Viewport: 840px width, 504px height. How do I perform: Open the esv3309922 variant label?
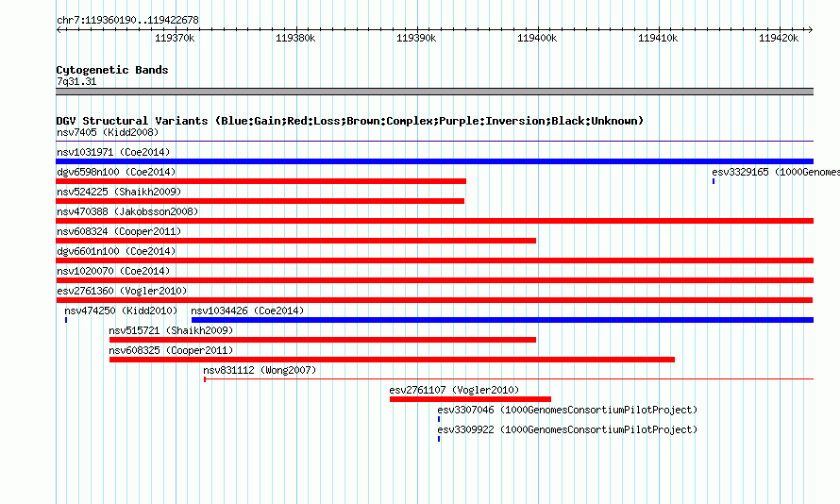tap(567, 429)
